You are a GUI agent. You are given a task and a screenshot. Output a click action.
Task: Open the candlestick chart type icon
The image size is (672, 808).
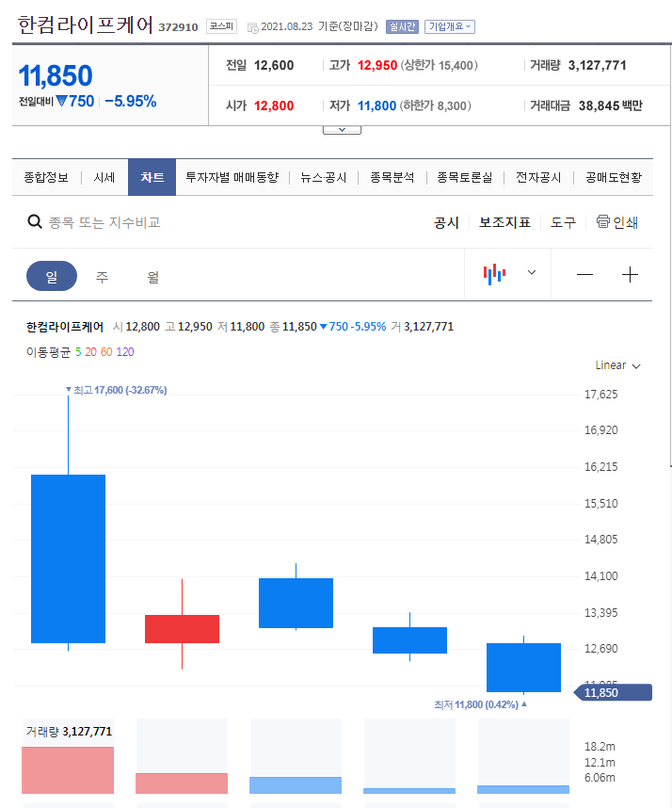click(x=494, y=274)
